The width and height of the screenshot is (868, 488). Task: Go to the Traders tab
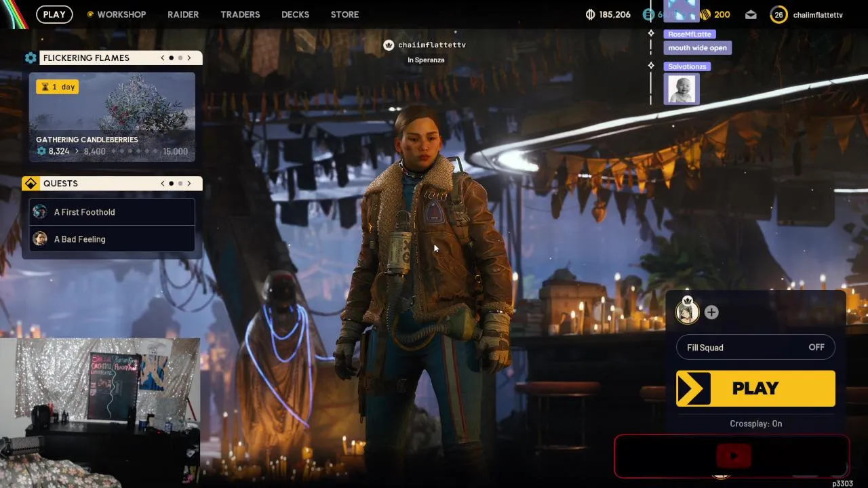point(240,14)
